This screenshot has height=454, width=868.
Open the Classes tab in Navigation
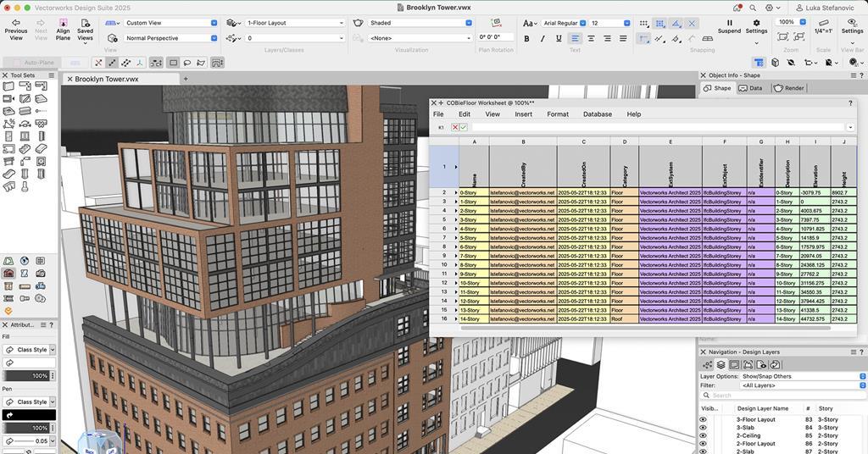point(708,365)
